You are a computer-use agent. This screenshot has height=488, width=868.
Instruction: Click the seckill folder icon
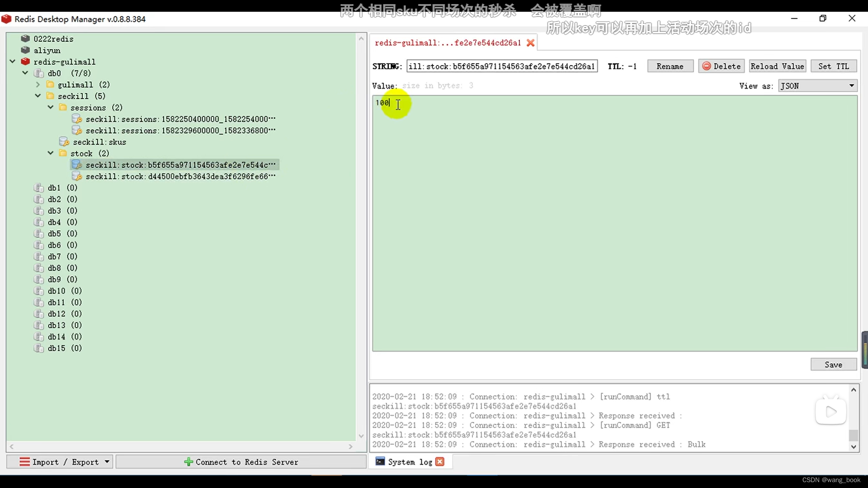[x=50, y=96]
